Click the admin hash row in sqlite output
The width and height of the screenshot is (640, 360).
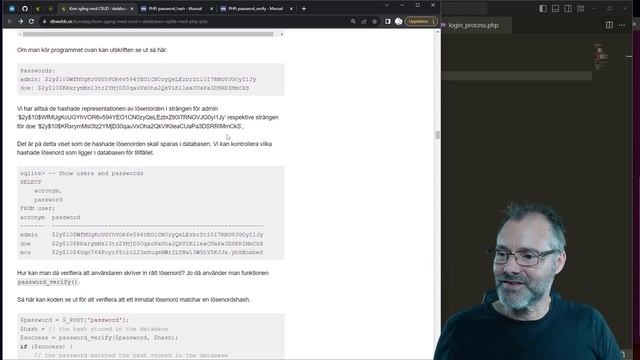click(142, 235)
